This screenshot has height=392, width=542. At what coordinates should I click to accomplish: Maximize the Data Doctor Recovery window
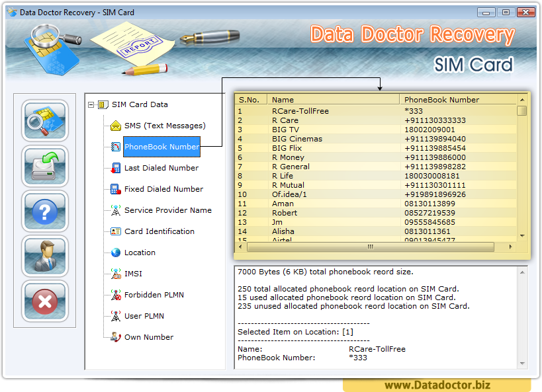pyautogui.click(x=506, y=13)
